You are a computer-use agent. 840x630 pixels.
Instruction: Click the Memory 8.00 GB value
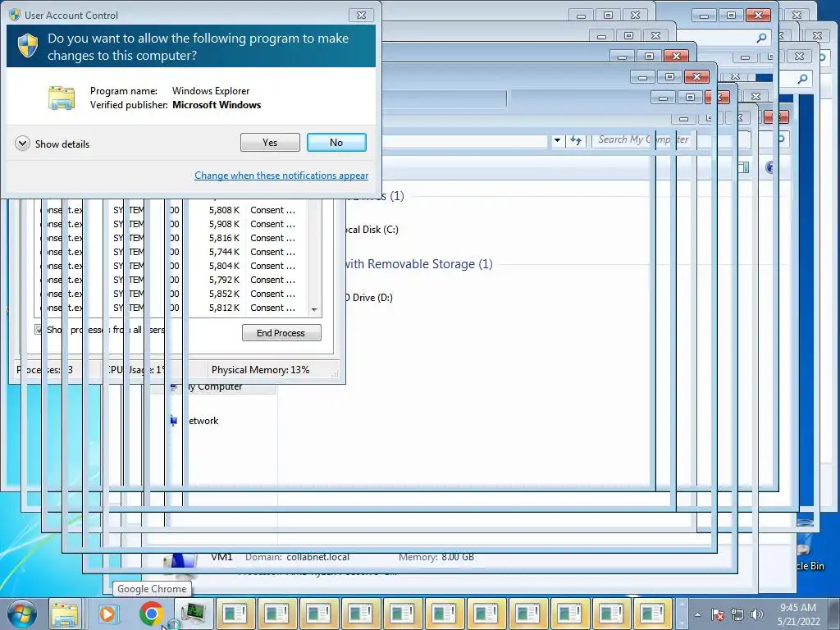tap(458, 557)
